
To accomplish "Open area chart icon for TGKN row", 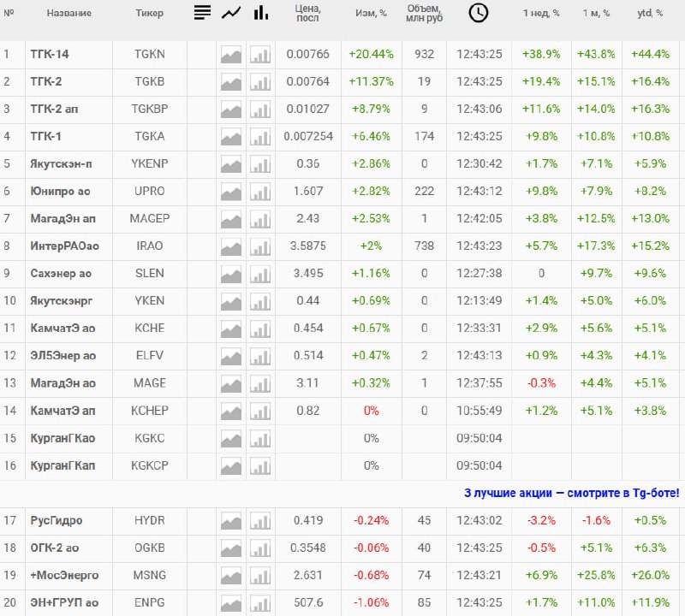I will click(231, 55).
